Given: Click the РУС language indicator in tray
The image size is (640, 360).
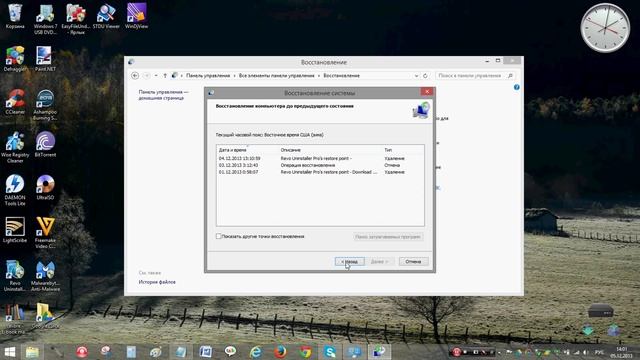Looking at the screenshot, I should tap(599, 352).
